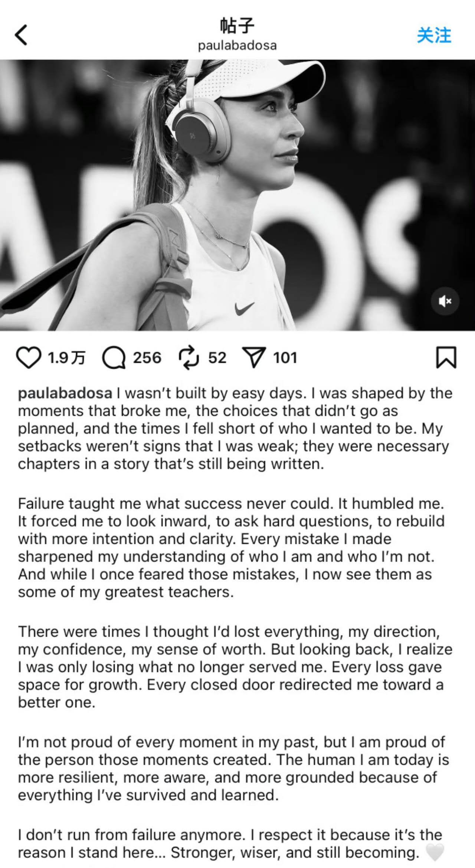
Task: Open bold paulabadosa name in caption
Action: coord(65,393)
